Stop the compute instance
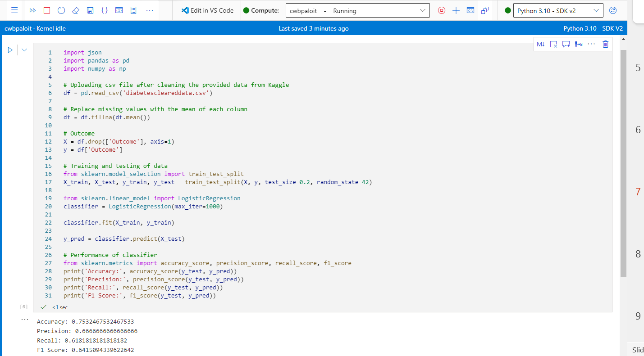 coord(442,10)
